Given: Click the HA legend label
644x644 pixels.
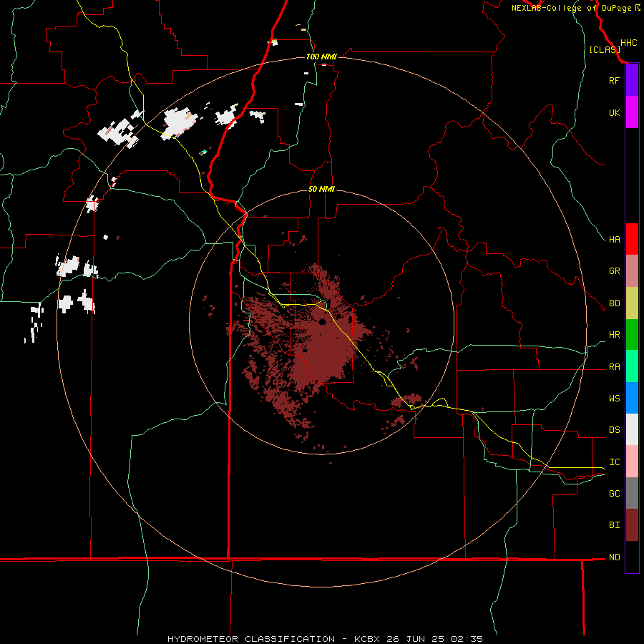Looking at the screenshot, I should pyautogui.click(x=614, y=239).
